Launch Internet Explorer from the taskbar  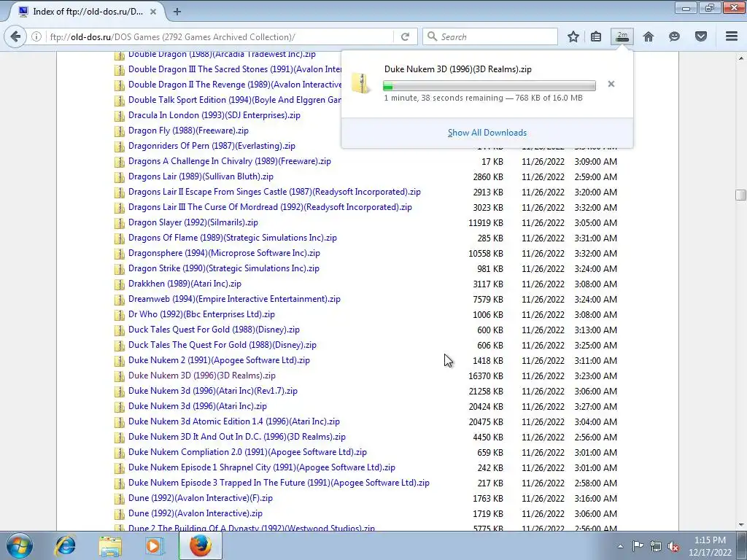point(65,545)
